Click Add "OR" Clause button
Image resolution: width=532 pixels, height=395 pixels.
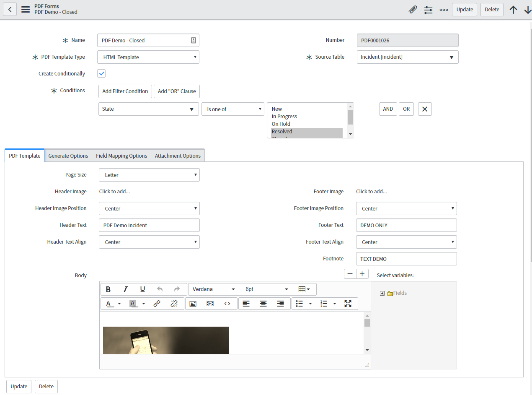click(x=176, y=91)
